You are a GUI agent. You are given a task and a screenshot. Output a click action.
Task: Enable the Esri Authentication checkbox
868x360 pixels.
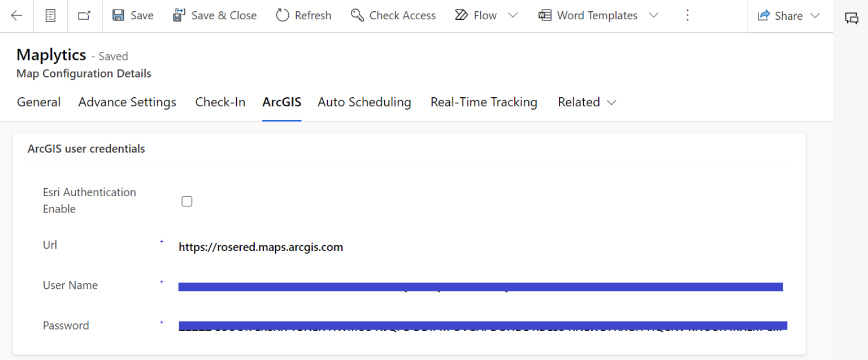tap(187, 201)
